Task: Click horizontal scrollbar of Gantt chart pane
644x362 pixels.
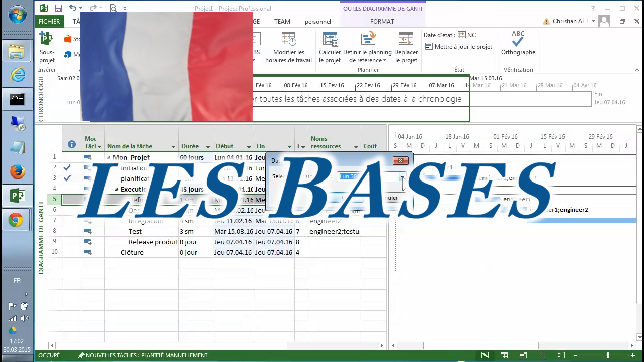Action: click(x=481, y=345)
